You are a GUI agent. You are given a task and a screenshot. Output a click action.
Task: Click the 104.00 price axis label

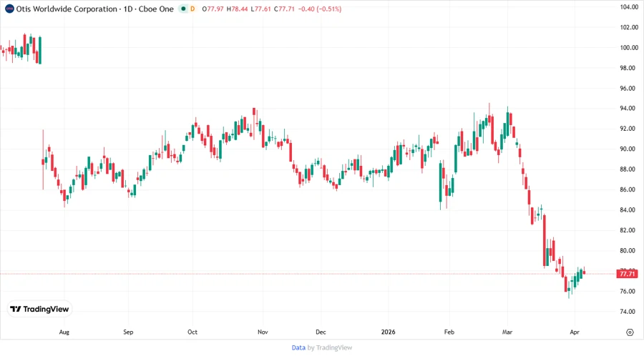(x=629, y=7)
